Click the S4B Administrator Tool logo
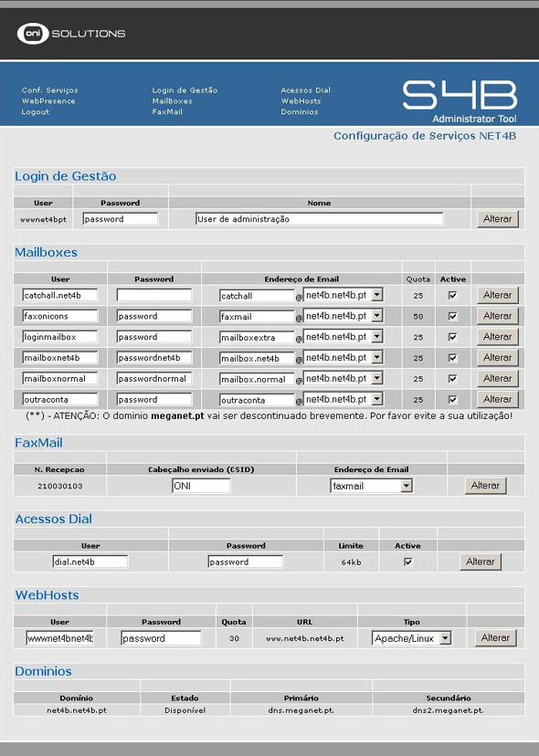The width and height of the screenshot is (539, 756). click(x=460, y=101)
